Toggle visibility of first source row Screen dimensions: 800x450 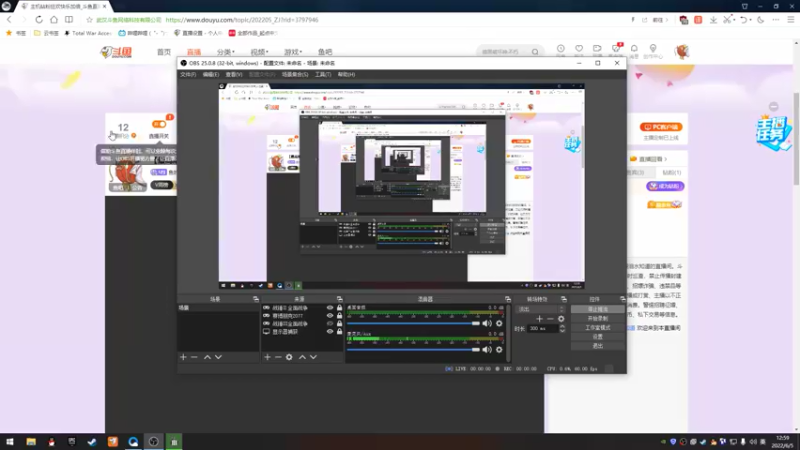pyautogui.click(x=330, y=308)
